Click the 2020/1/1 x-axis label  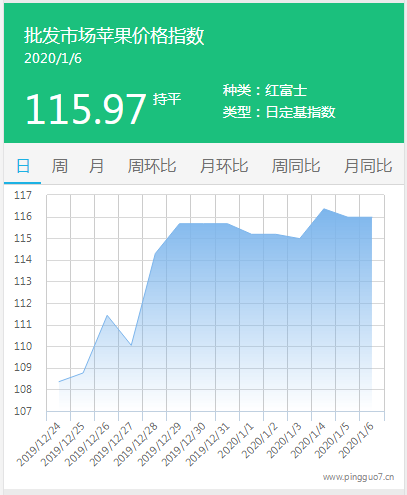pyautogui.click(x=235, y=441)
